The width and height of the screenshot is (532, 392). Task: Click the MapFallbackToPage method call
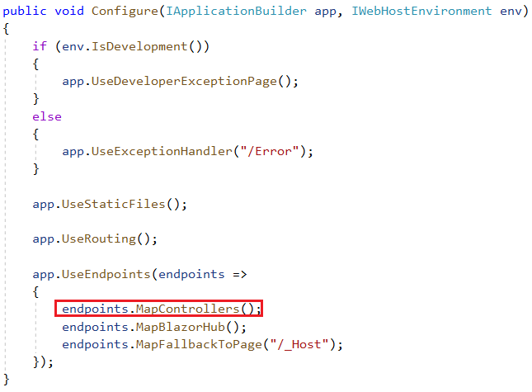199,344
